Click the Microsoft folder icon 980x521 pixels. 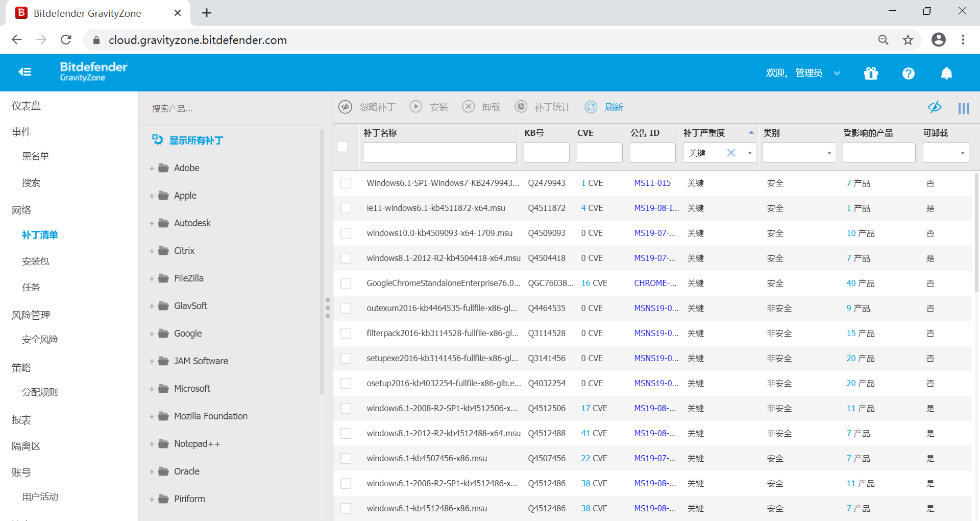(163, 388)
